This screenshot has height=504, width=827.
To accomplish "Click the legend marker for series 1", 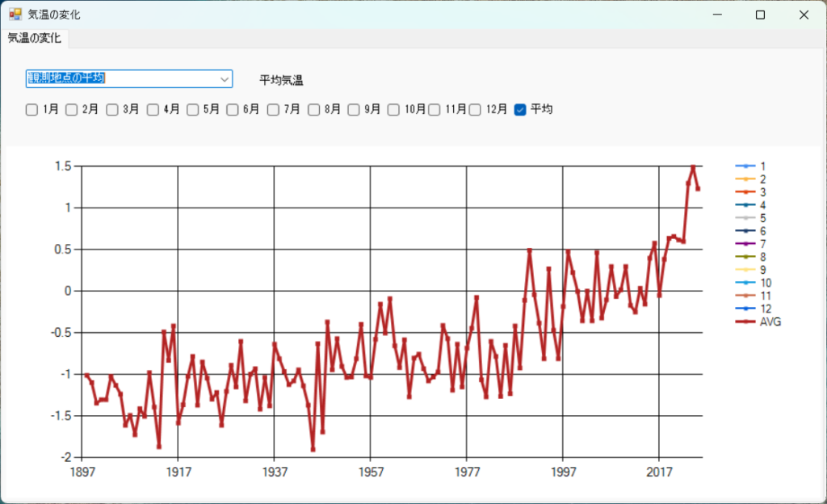I will pyautogui.click(x=745, y=166).
